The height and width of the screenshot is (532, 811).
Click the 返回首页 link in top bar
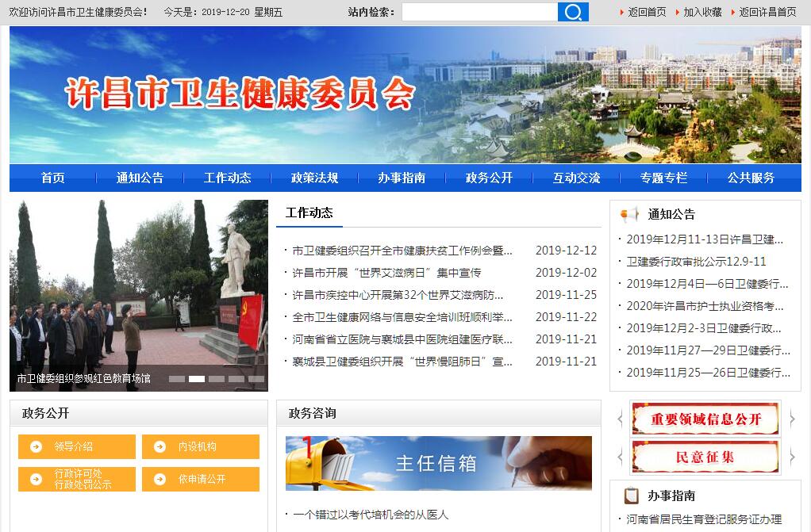647,12
